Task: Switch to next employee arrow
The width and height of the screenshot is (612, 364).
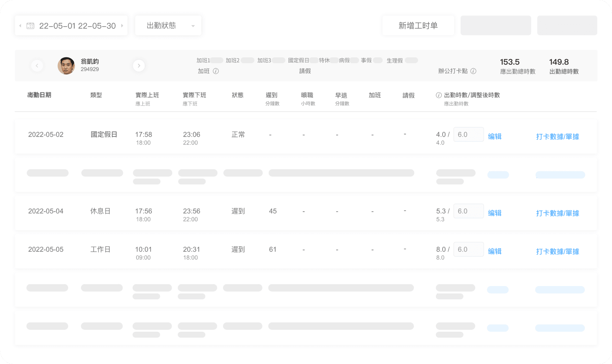Action: (139, 66)
